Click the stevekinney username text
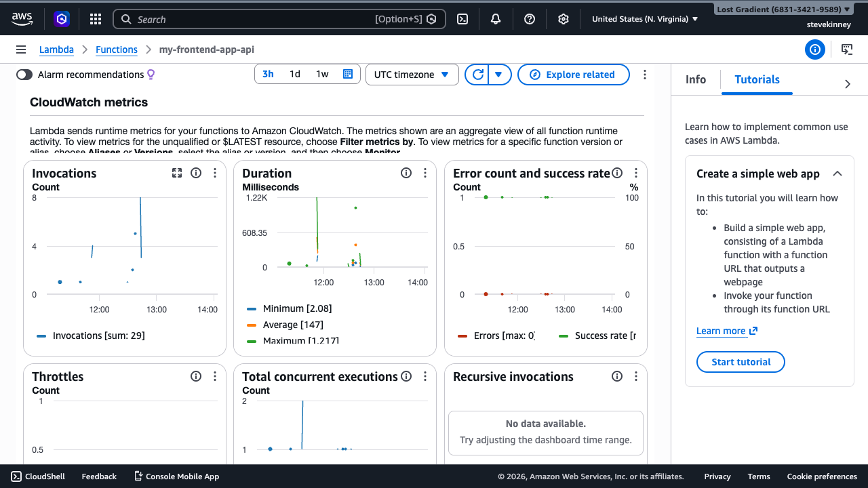 (x=829, y=24)
